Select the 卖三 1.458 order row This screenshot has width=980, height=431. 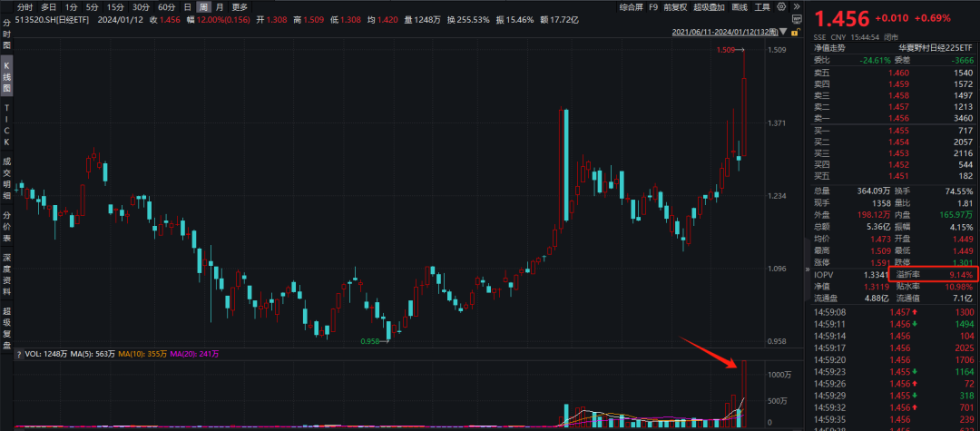point(894,95)
